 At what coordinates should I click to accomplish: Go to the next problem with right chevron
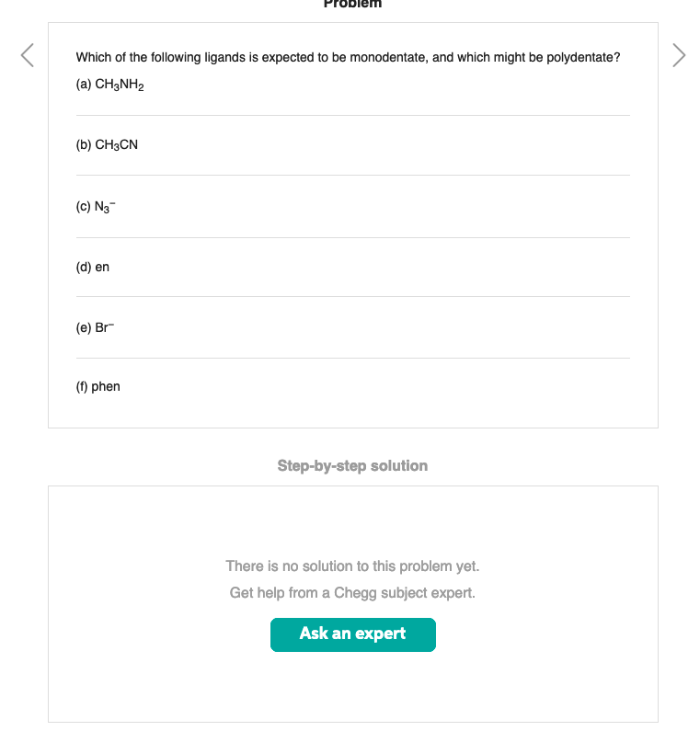click(679, 55)
